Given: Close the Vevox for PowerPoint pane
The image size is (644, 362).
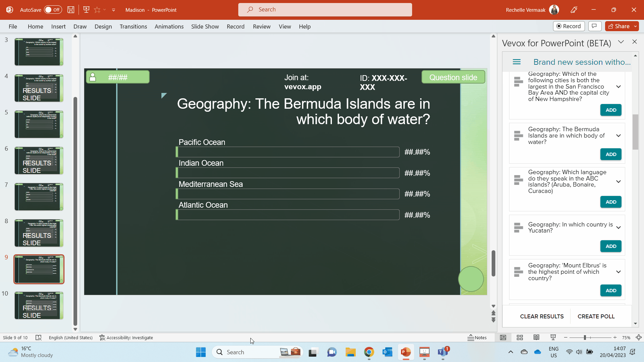Looking at the screenshot, I should (634, 42).
